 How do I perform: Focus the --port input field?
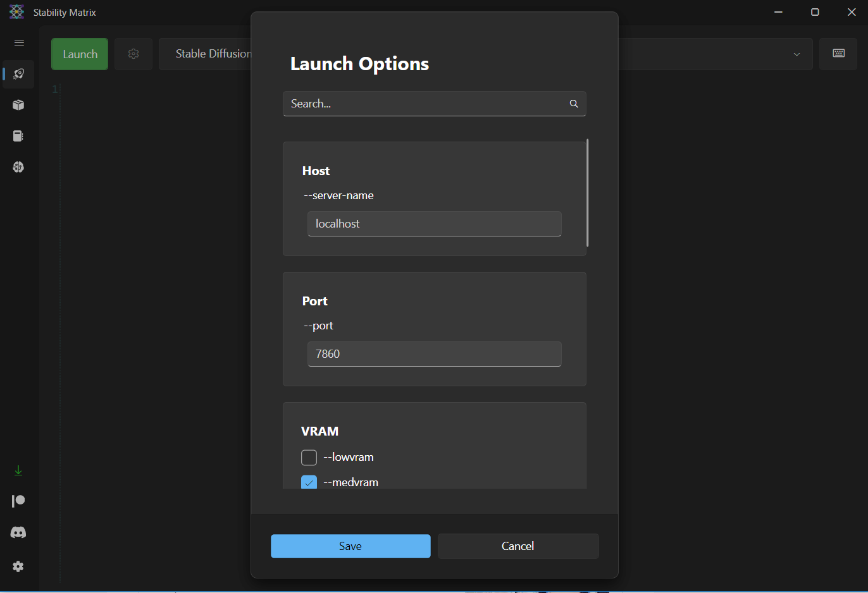(434, 354)
